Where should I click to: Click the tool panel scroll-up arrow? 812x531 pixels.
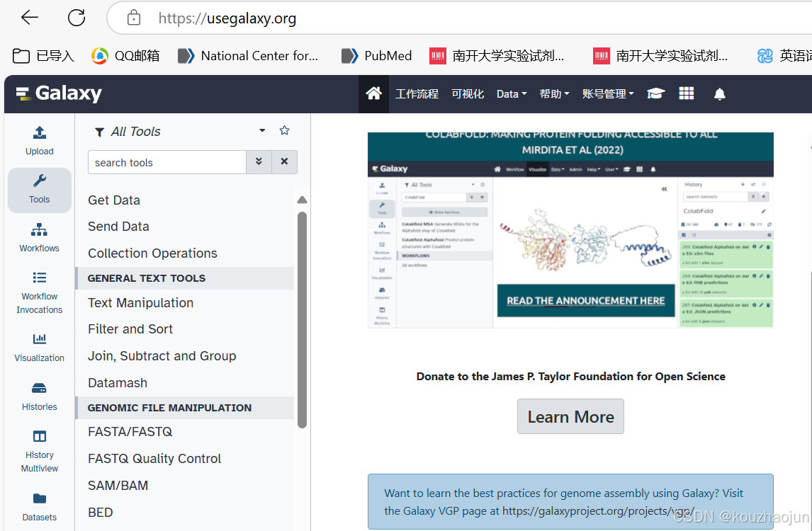303,200
